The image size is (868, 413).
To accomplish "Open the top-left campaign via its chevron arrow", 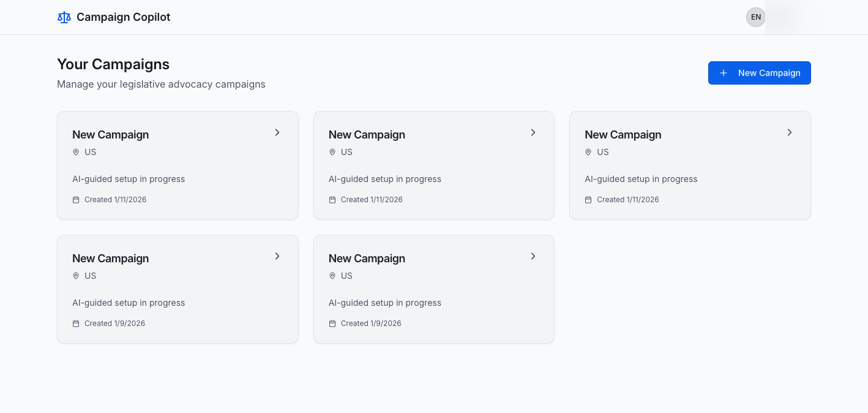I will tap(277, 132).
